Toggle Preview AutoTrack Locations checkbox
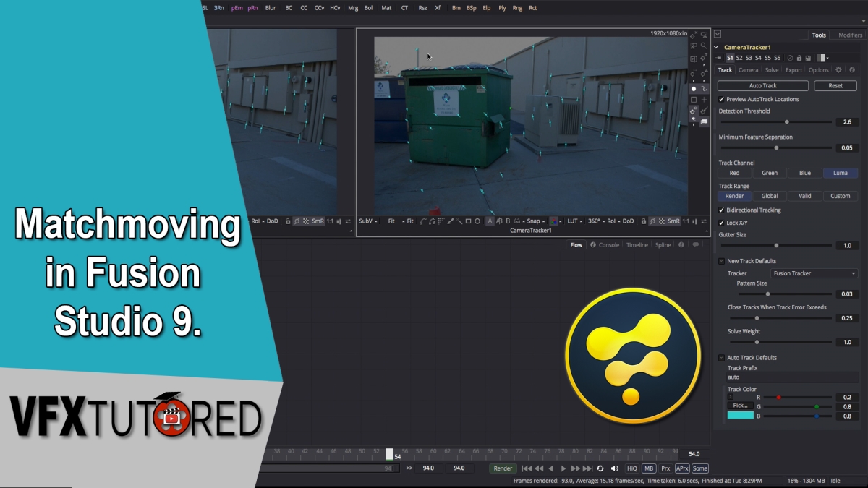 [x=721, y=99]
